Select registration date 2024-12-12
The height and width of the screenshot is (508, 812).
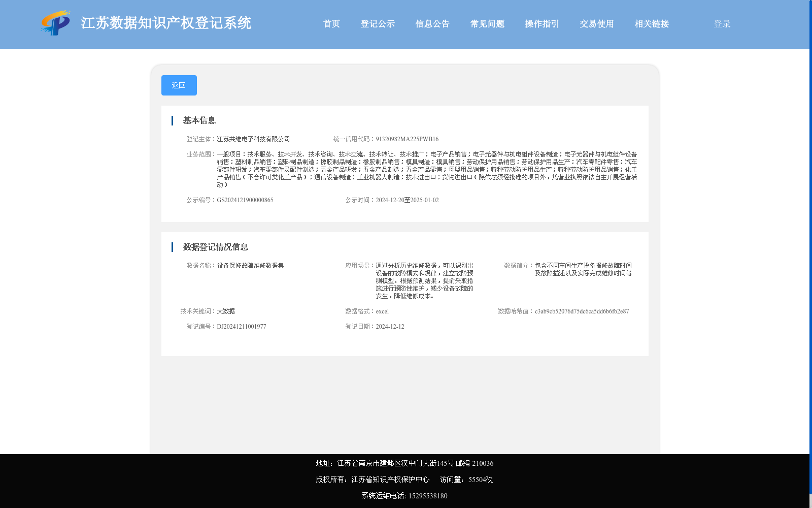(390, 327)
